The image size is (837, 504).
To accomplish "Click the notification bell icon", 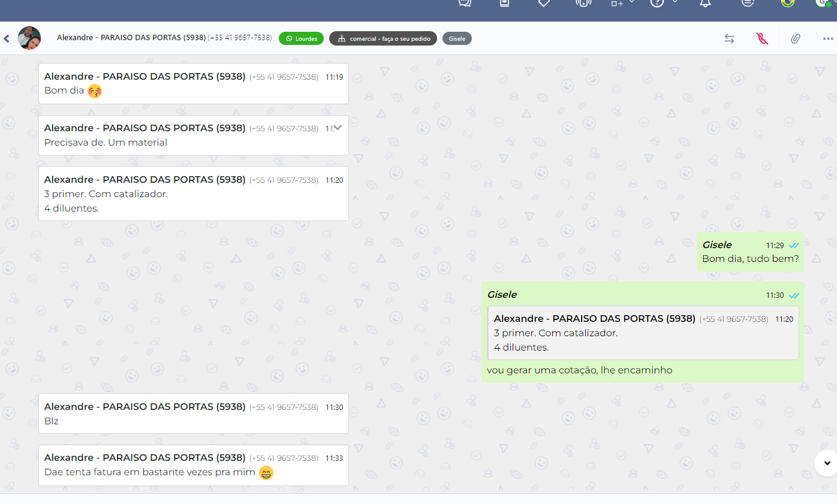I will (x=705, y=3).
